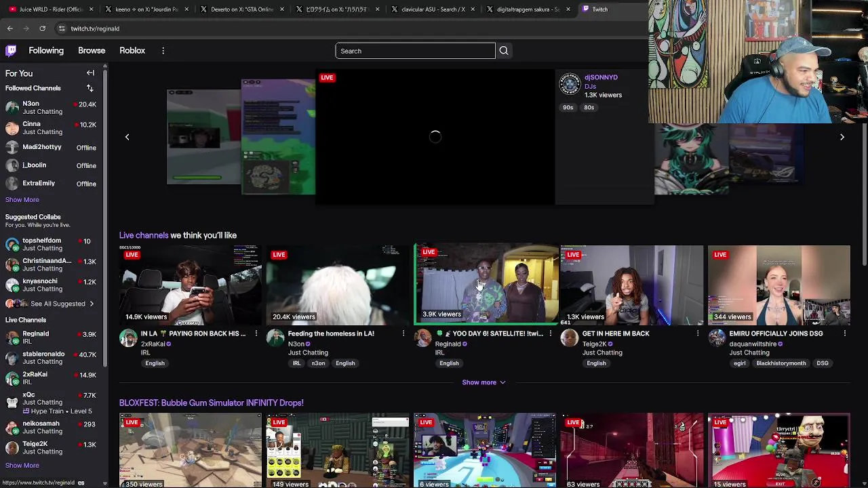The image size is (868, 488).
Task: Collapse the For You sidebar
Action: pyautogui.click(x=90, y=73)
